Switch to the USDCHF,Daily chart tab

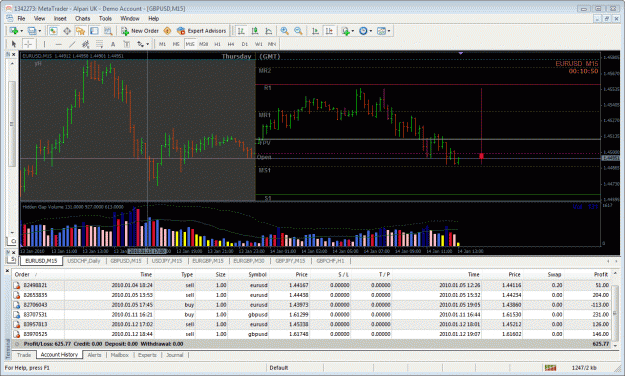point(84,261)
